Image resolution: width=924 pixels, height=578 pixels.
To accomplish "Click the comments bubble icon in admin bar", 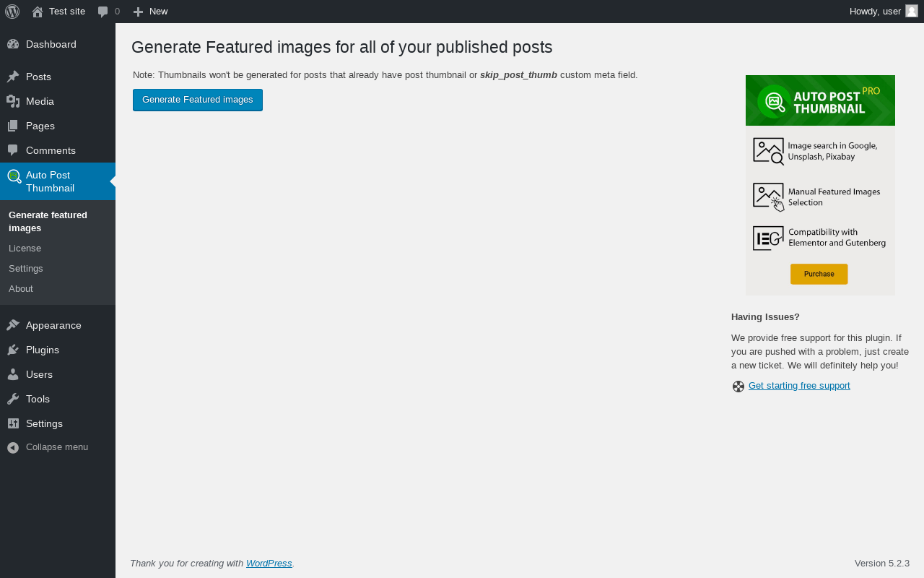I will 103,12.
